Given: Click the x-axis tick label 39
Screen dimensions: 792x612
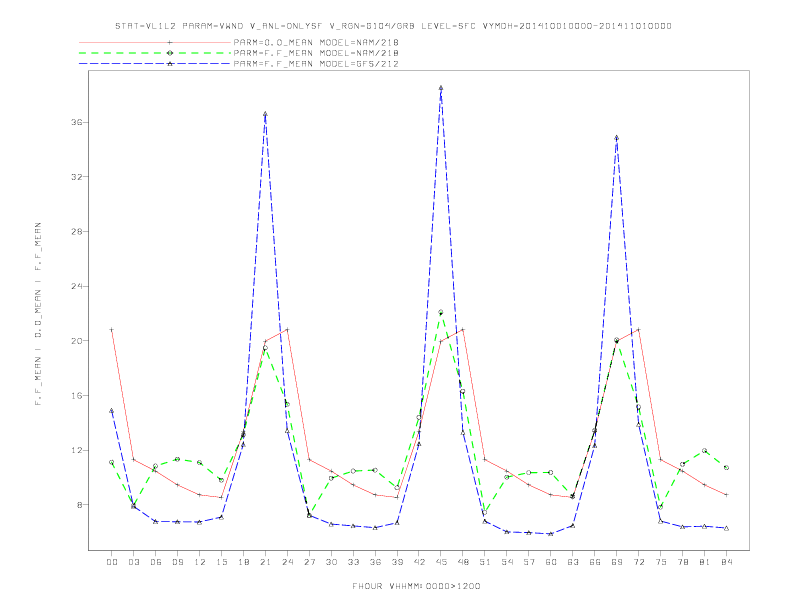Looking at the screenshot, I should pos(397,562).
